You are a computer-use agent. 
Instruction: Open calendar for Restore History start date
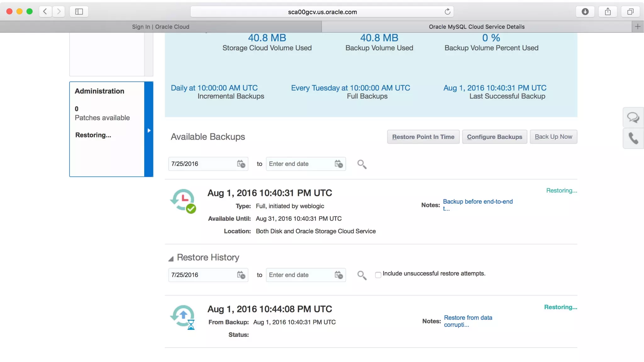(x=241, y=275)
